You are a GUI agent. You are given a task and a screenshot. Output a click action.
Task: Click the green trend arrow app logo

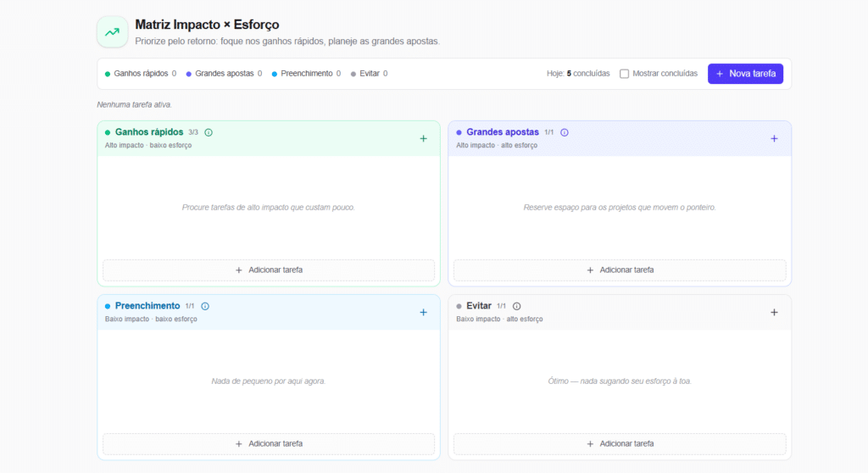(113, 32)
